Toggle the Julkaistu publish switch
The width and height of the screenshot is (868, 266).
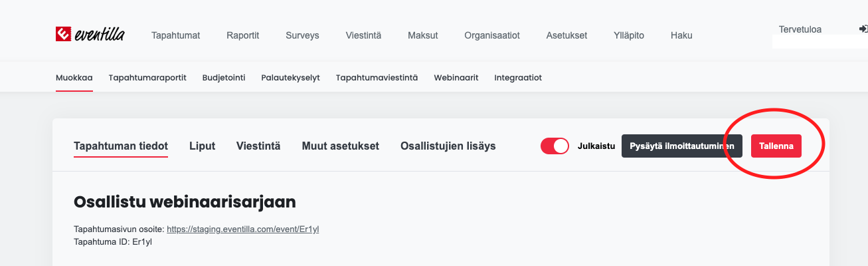[x=555, y=146]
